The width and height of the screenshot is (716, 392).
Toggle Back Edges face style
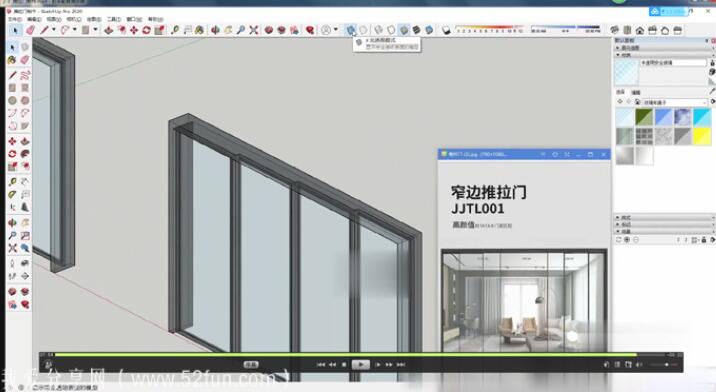363,30
